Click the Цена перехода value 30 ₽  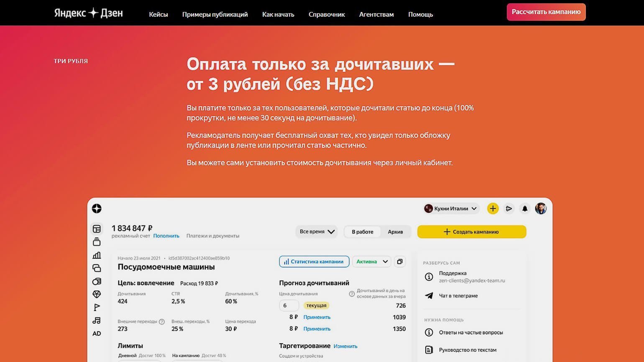[x=231, y=329]
